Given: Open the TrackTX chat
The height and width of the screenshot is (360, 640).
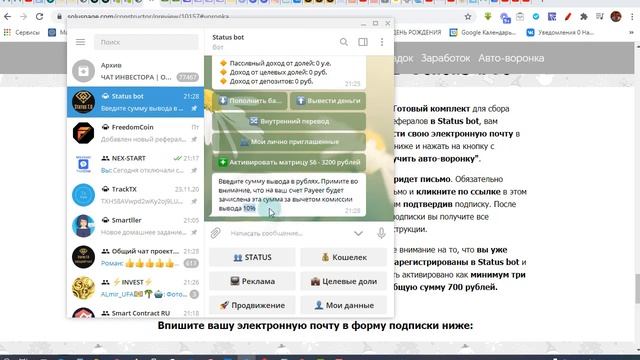Looking at the screenshot, I should pyautogui.click(x=136, y=195).
